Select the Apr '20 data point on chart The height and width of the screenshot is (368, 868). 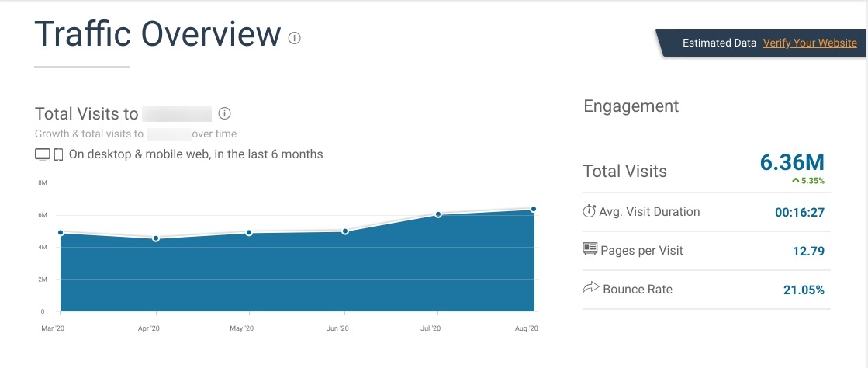pos(156,238)
